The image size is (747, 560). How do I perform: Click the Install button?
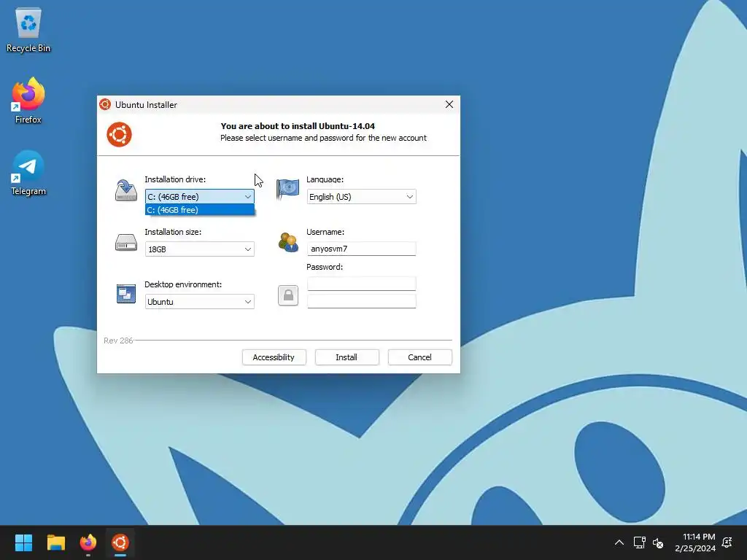tap(347, 357)
